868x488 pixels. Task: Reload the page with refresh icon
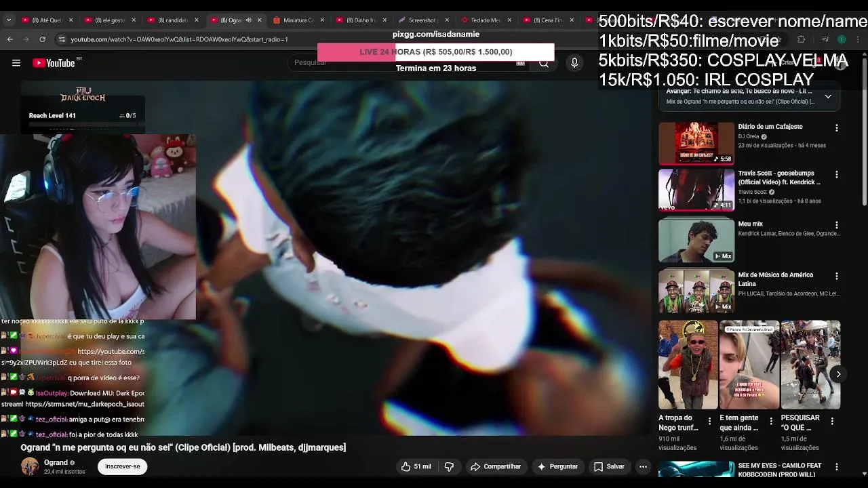[x=42, y=39]
